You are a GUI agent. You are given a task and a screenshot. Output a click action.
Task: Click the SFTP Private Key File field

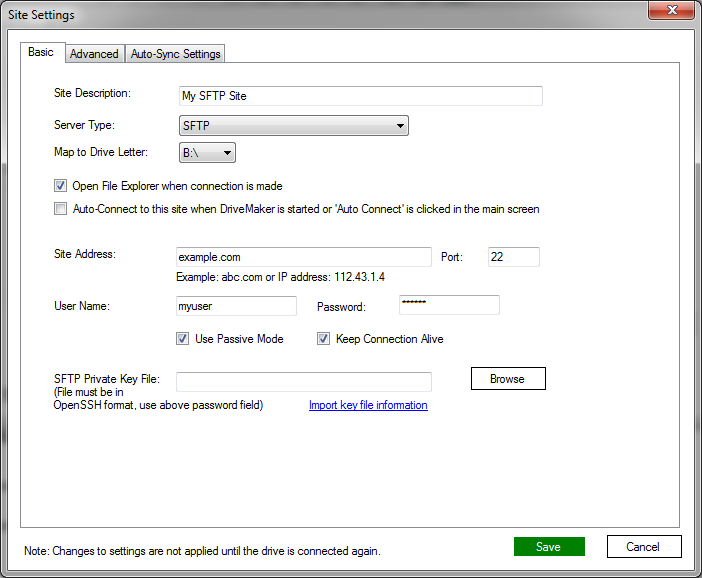point(303,381)
